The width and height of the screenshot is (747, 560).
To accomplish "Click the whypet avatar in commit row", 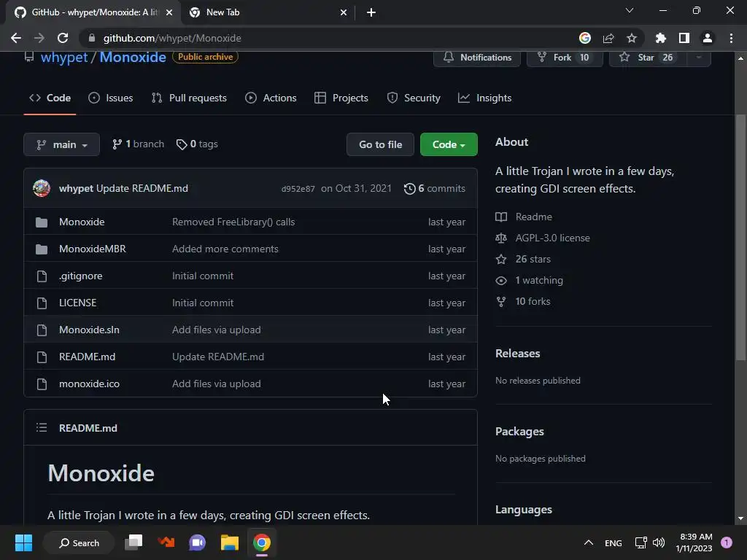I will 42,188.
